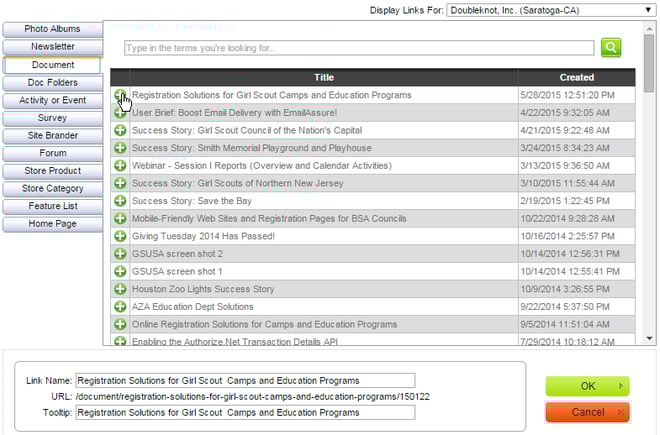Select the Site Brander tab
This screenshot has width=660, height=435.
tap(53, 136)
